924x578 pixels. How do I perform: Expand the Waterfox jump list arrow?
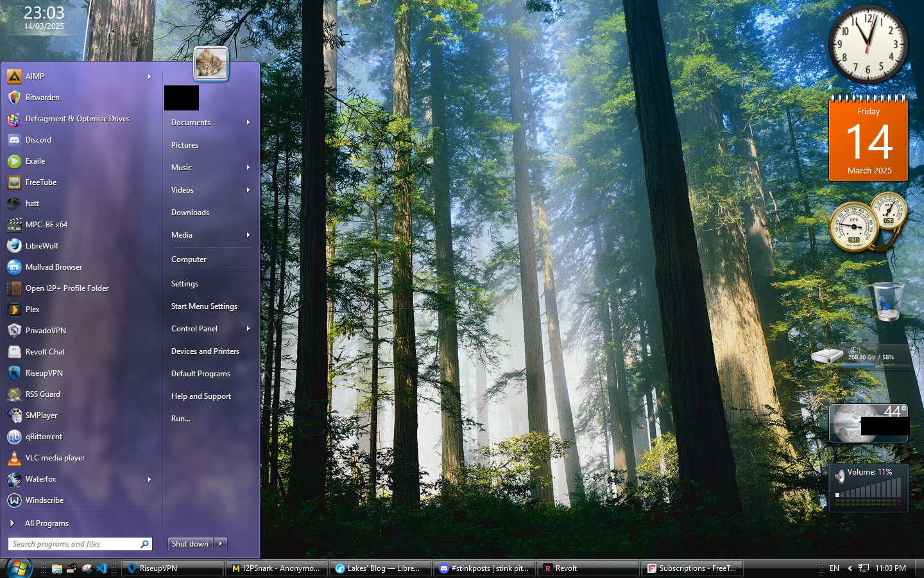tap(150, 479)
